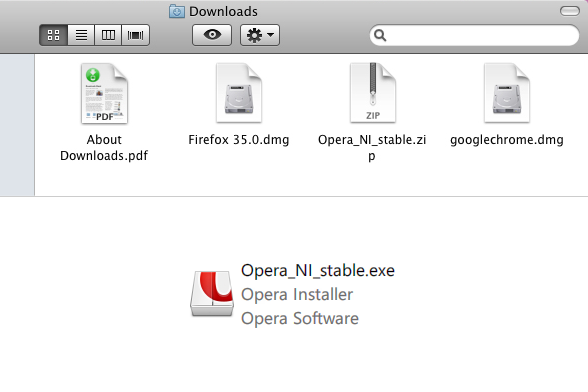Click the magnifying glass search icon
Screen dimensions: 588x392
(380, 35)
